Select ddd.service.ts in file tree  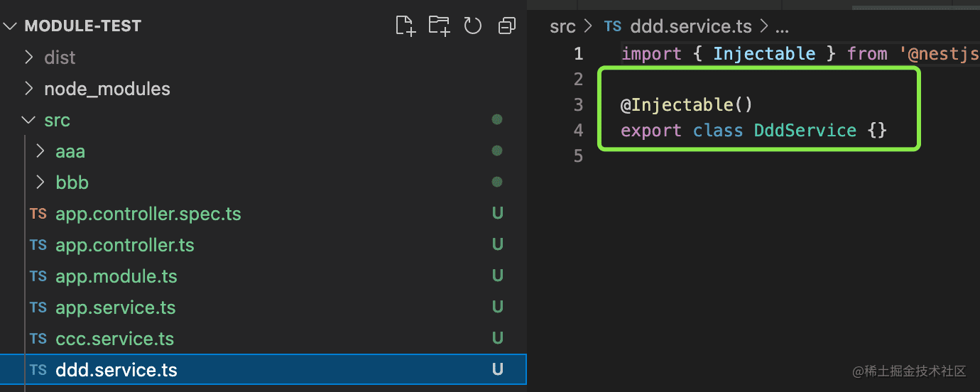(x=116, y=370)
